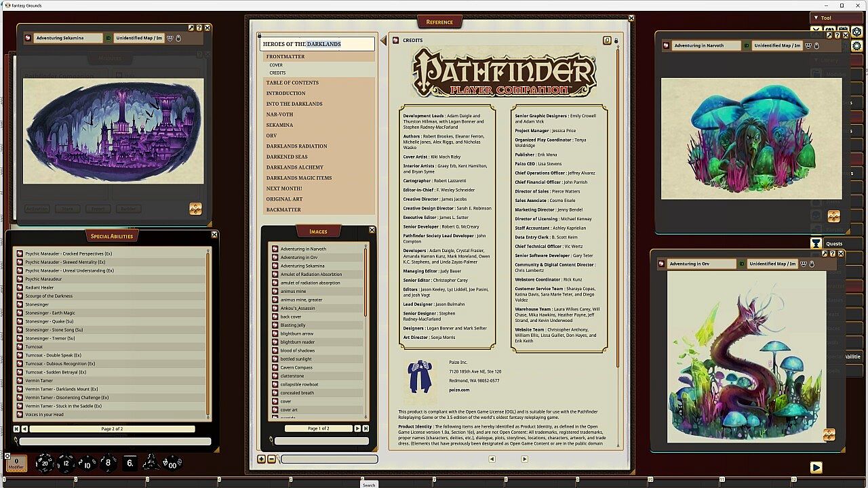Collapse all entries with the minus button
The image size is (868, 488).
coord(271,459)
